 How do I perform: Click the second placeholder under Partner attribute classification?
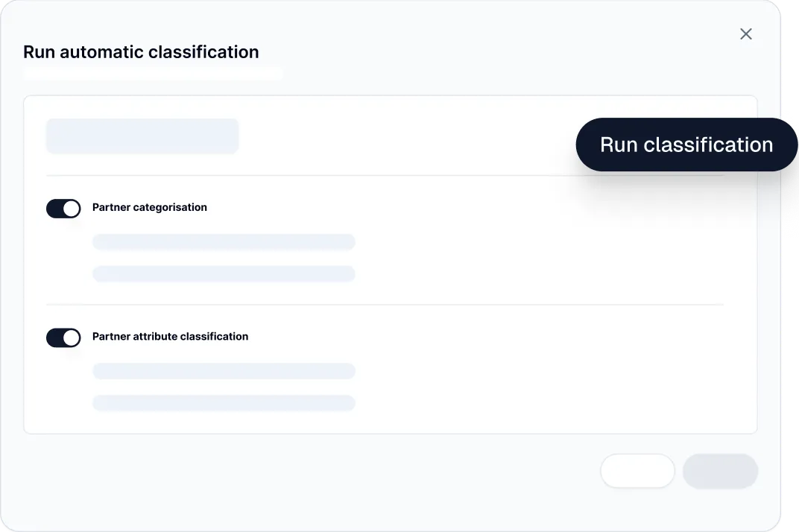[224, 402]
